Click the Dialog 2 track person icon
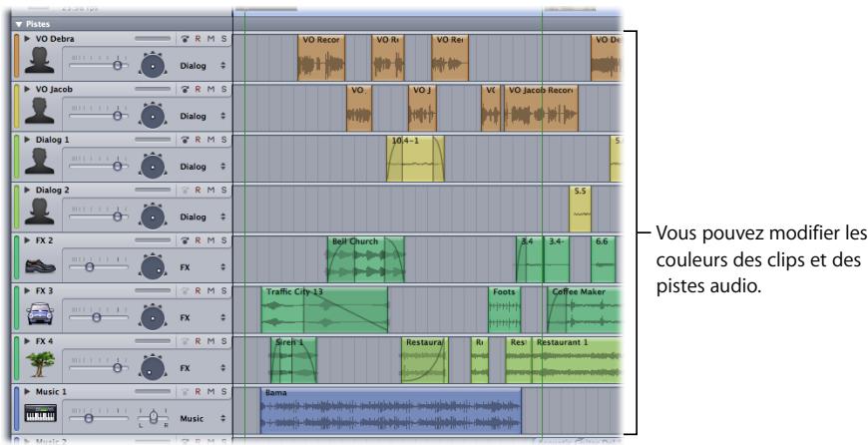The width and height of the screenshot is (868, 445). (40, 212)
